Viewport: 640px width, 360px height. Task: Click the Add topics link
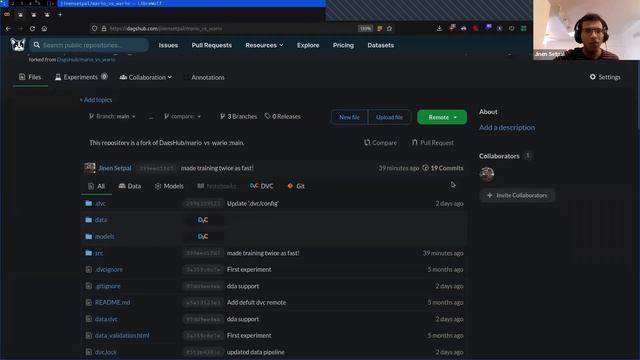[x=96, y=100]
